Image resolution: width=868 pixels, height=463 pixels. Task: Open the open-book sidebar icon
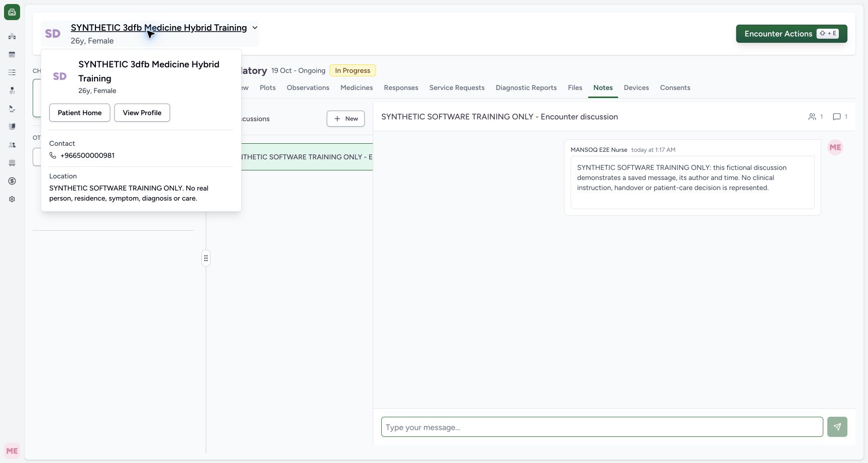pyautogui.click(x=12, y=127)
